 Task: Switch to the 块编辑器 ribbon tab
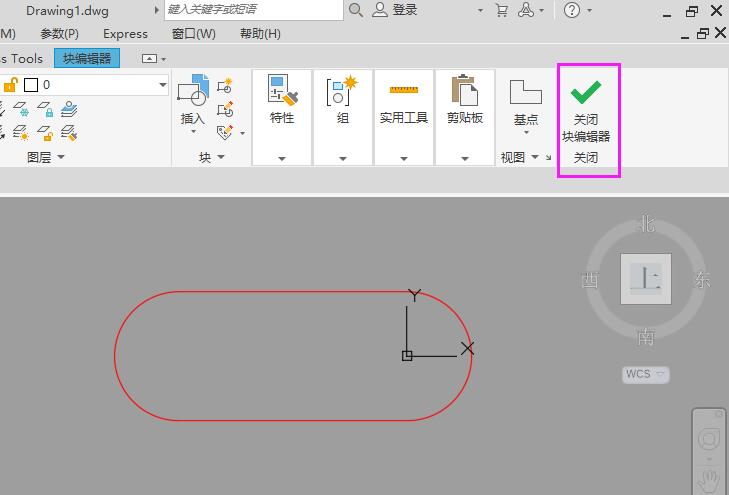point(87,58)
